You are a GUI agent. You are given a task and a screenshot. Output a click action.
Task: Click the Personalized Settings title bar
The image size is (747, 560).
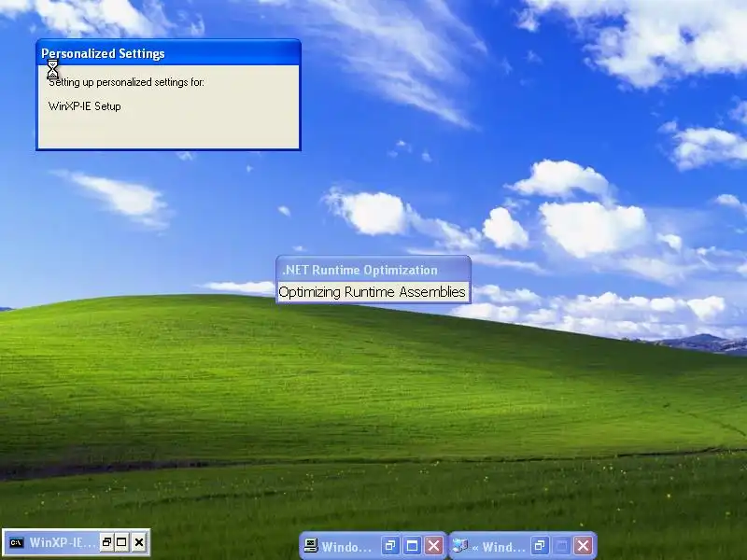coord(168,53)
